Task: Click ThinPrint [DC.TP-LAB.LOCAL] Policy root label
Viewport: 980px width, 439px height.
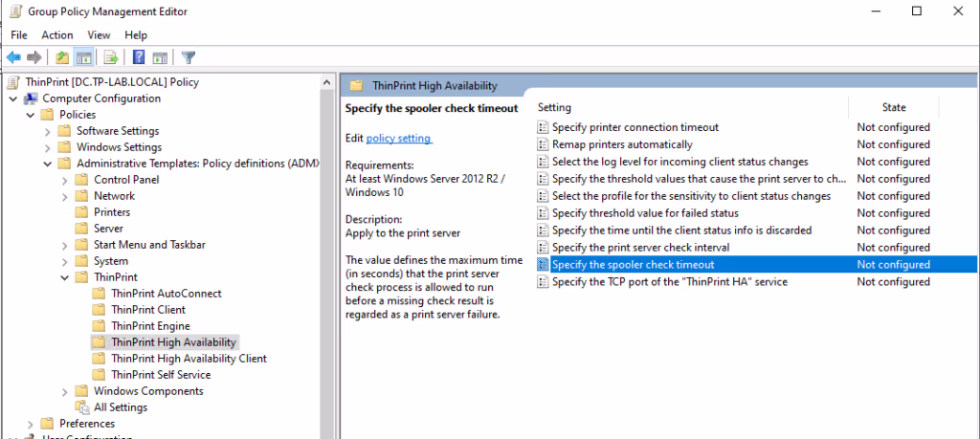Action: pyautogui.click(x=113, y=82)
